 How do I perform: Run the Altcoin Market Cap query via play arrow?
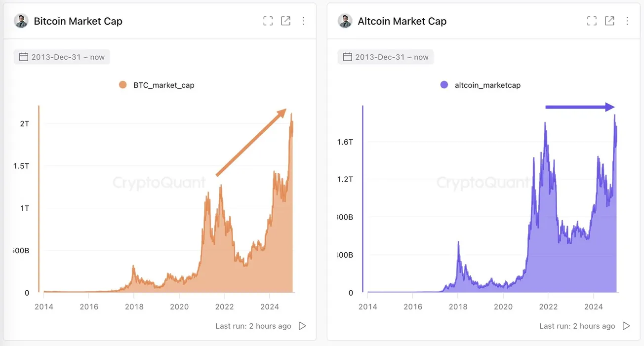(626, 326)
